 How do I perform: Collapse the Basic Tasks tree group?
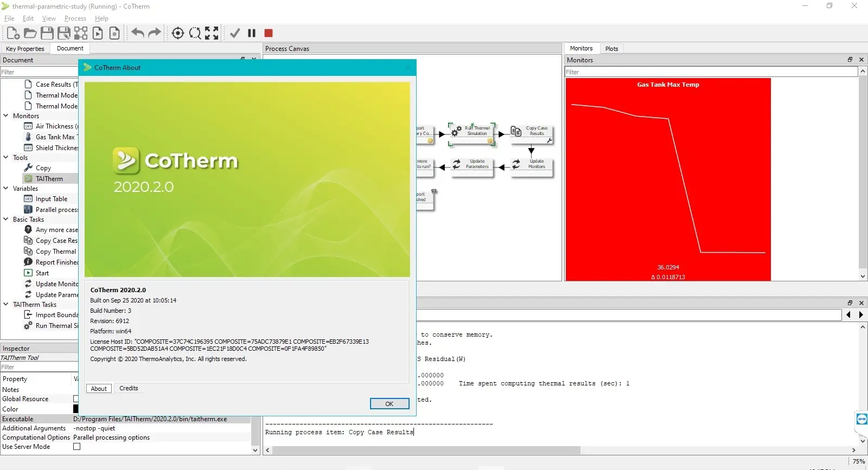6,219
